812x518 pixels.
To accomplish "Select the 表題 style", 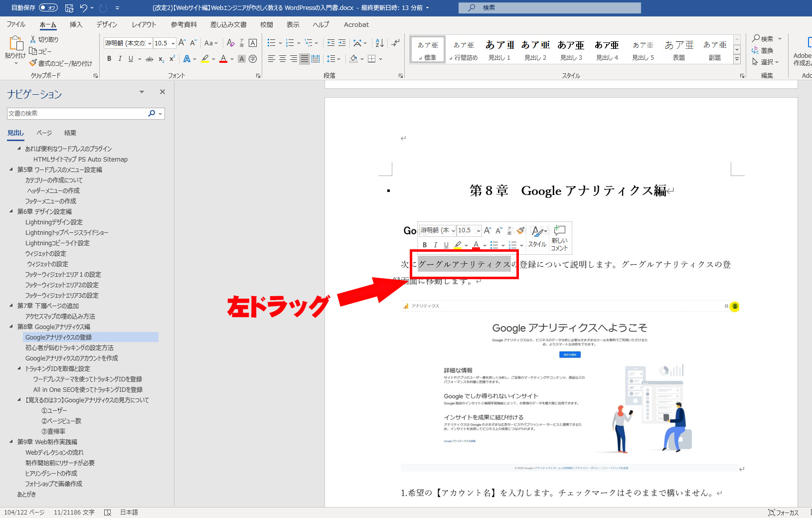I will coord(679,50).
